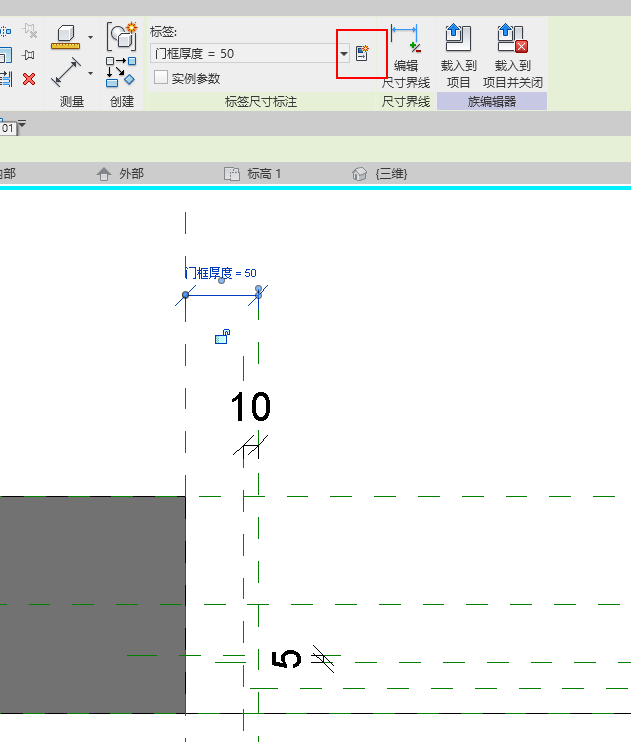Image resolution: width=631 pixels, height=742 pixels.
Task: Enable the 实例参数 checkbox
Action: pyautogui.click(x=161, y=77)
